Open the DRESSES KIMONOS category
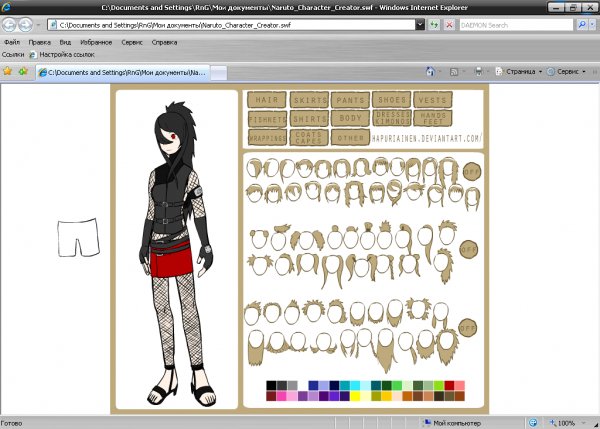Viewport: 600px width, 429px height. tap(392, 118)
